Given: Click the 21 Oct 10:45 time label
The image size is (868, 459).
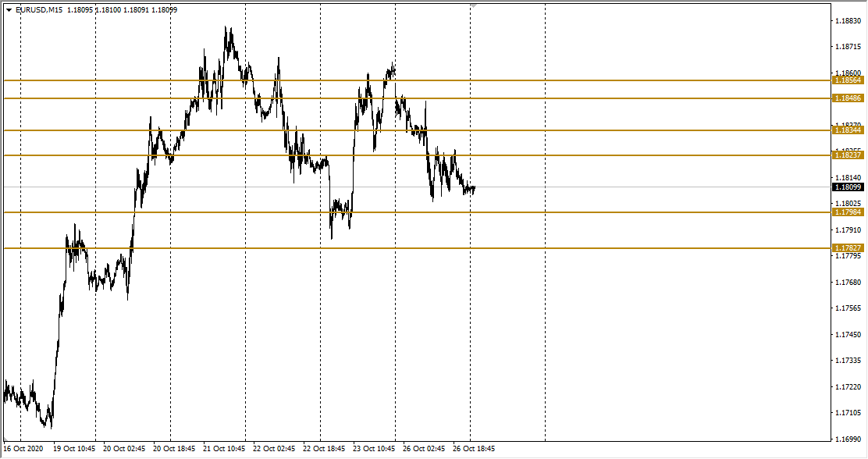Looking at the screenshot, I should [x=224, y=450].
